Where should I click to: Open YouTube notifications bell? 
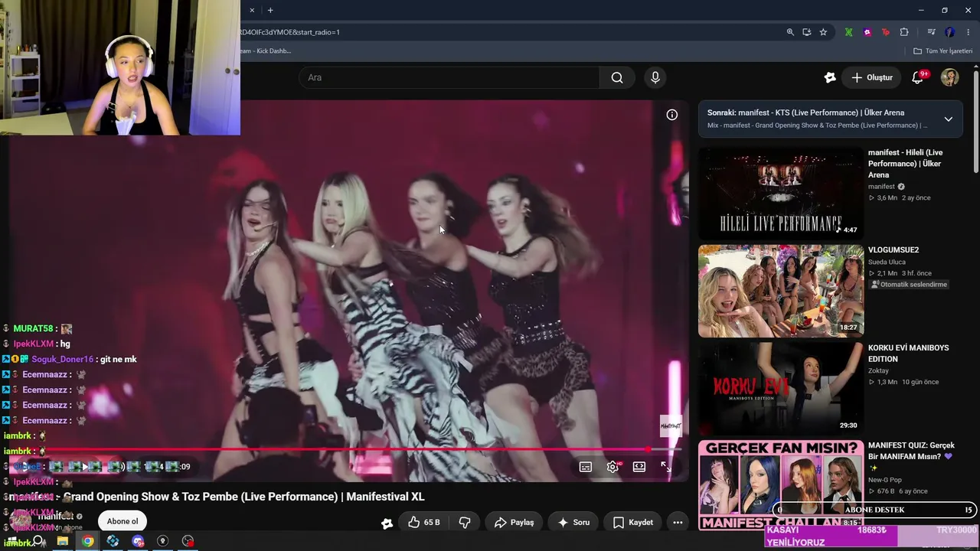[917, 77]
